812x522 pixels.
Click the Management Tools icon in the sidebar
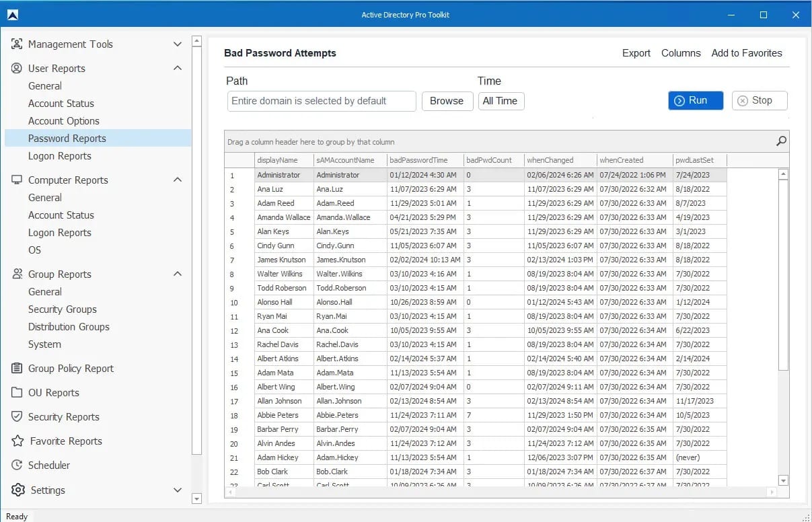click(17, 44)
